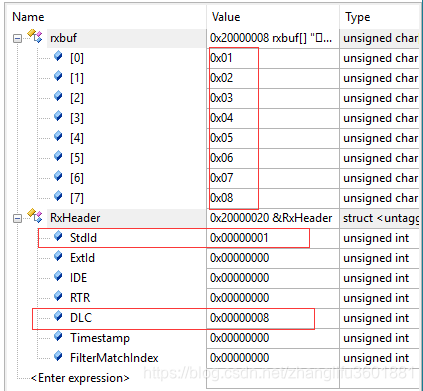423x391 pixels.
Task: Click the member icon beside RTR
Action: coord(58,296)
